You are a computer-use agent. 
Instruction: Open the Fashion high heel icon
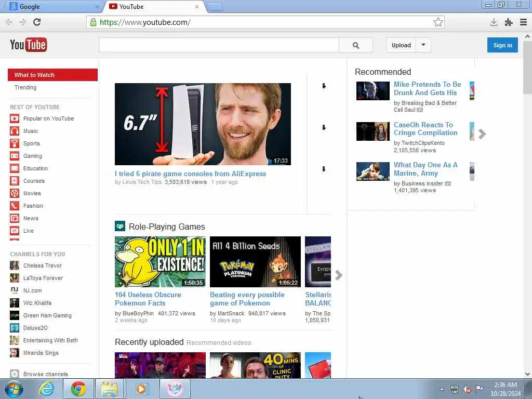(x=14, y=206)
